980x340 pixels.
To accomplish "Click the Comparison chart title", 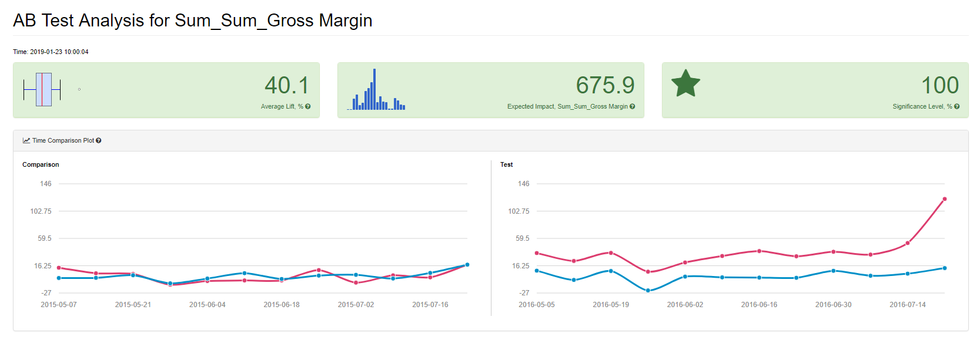I will [41, 164].
